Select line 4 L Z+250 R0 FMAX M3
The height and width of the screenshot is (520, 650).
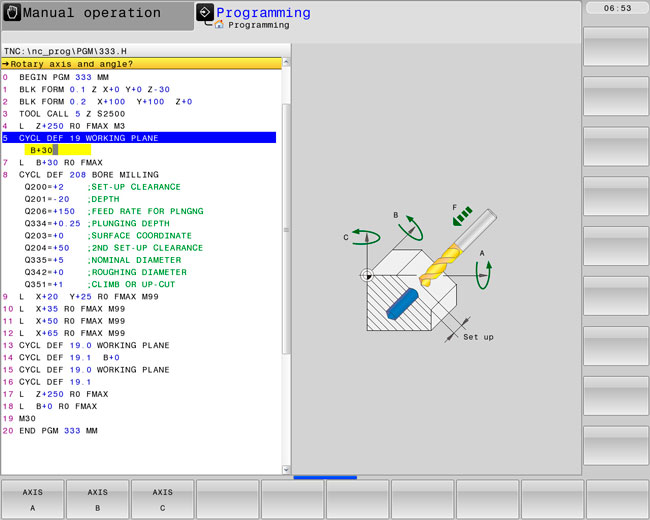click(63, 126)
